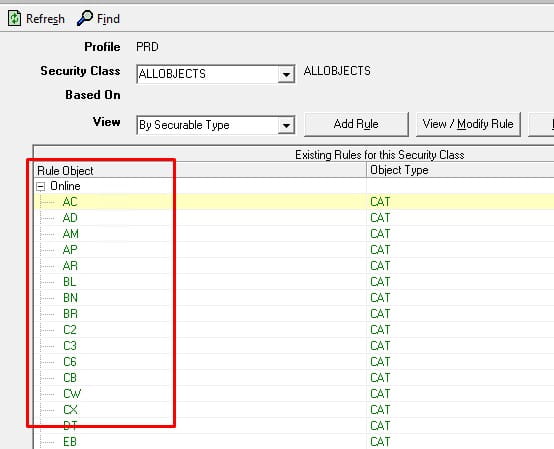Select the AM rule object
554x449 pixels.
point(71,234)
